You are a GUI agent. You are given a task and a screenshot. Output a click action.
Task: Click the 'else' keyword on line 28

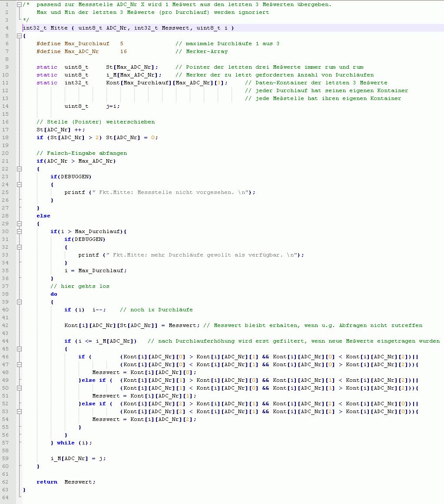(43, 216)
